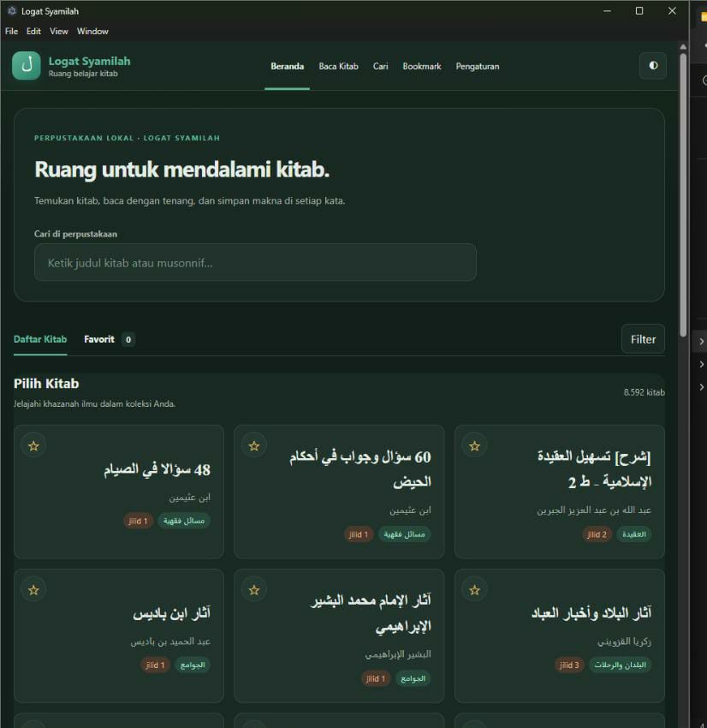
Task: Favorite the book 'آثار ابن باديس'
Action: [x=33, y=589]
